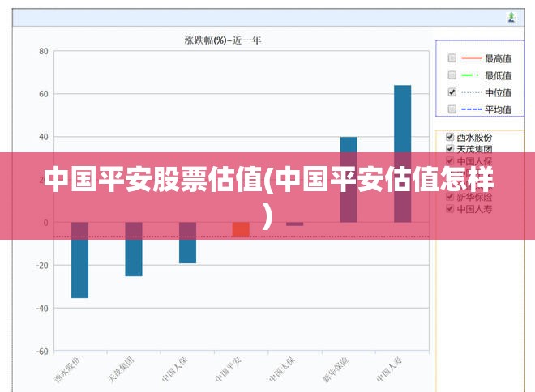Select the 天茂集团 blue bar
Viewport: 535px width, 392px height.
point(134,249)
